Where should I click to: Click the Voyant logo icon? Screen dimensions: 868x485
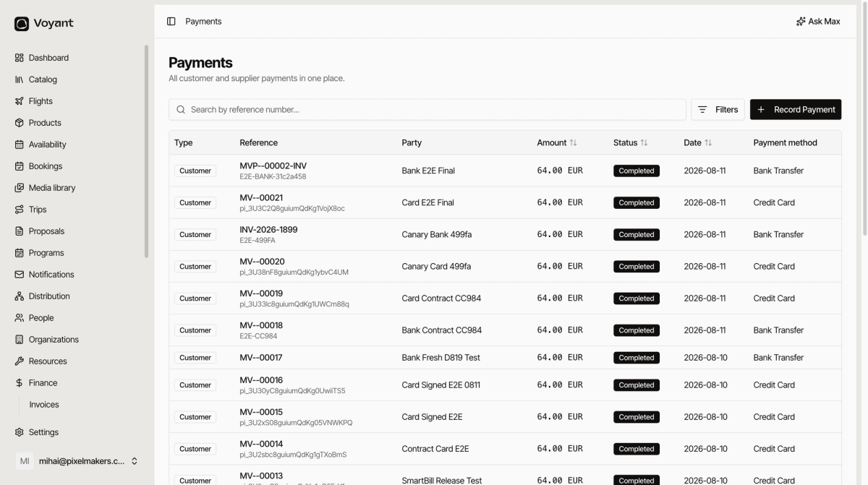22,24
